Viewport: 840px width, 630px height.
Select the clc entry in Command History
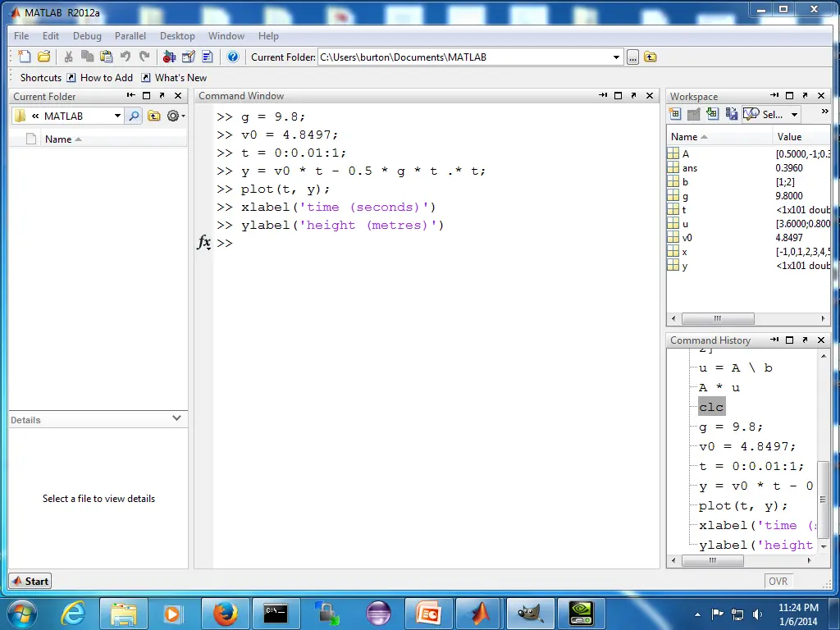(711, 407)
